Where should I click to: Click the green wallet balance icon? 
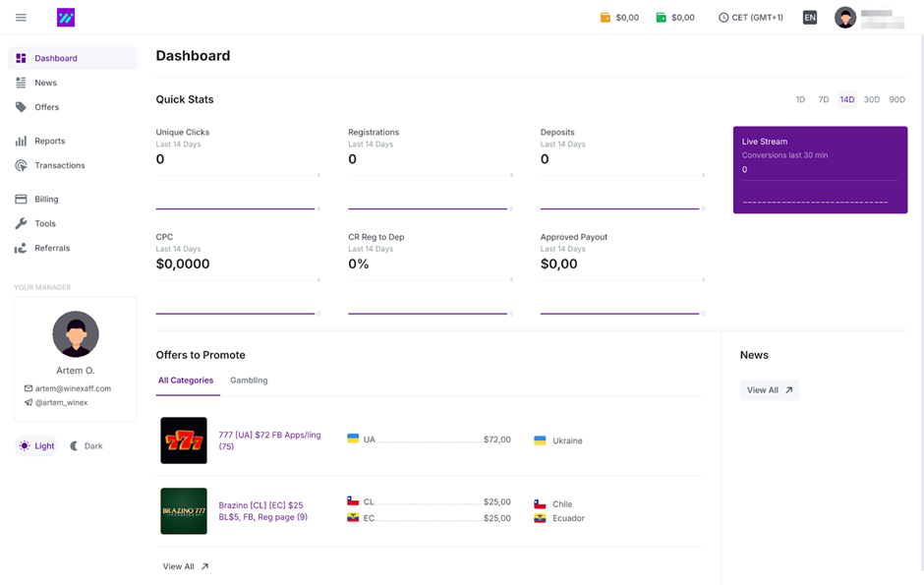pyautogui.click(x=662, y=18)
